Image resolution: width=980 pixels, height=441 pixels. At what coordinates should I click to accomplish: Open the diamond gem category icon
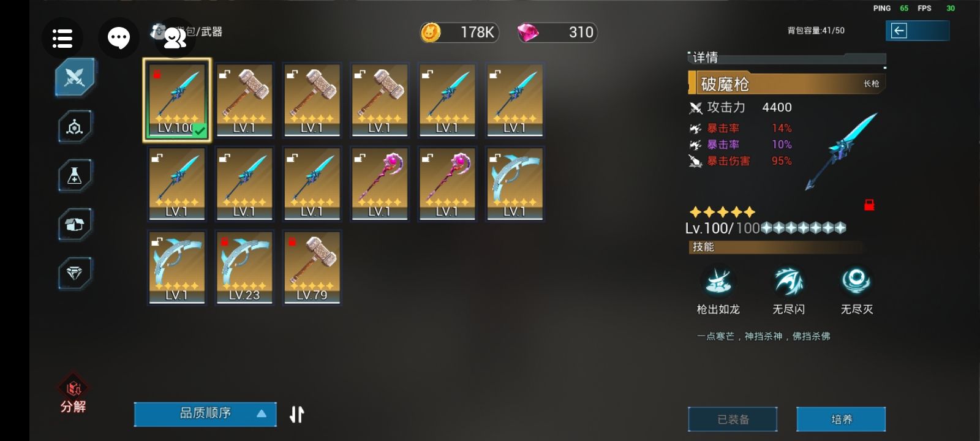coord(75,273)
